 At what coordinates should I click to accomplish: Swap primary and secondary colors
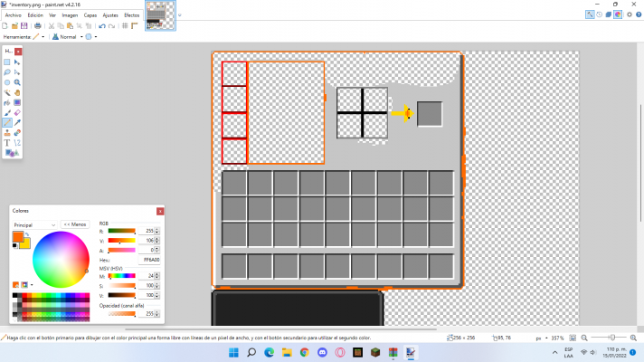(x=27, y=235)
